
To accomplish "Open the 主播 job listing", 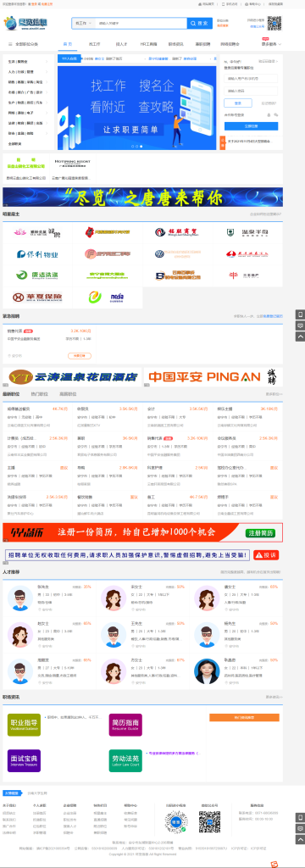I will (x=10, y=467).
